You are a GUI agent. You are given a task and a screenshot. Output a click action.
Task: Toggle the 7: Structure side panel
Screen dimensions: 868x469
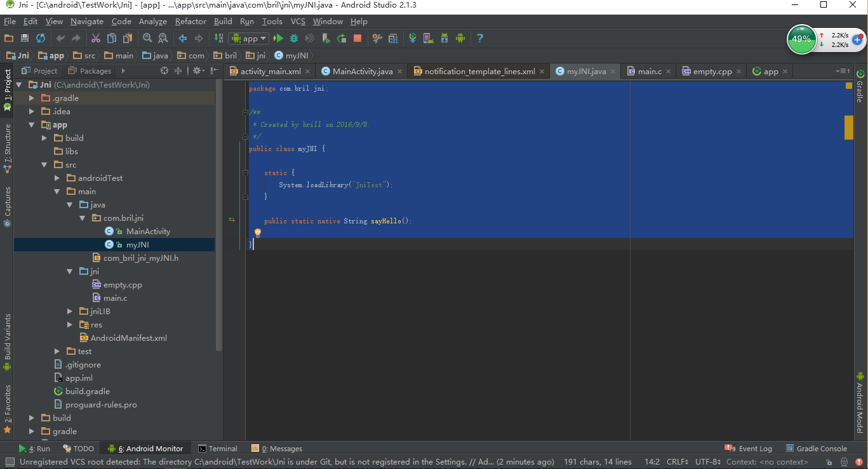click(7, 149)
